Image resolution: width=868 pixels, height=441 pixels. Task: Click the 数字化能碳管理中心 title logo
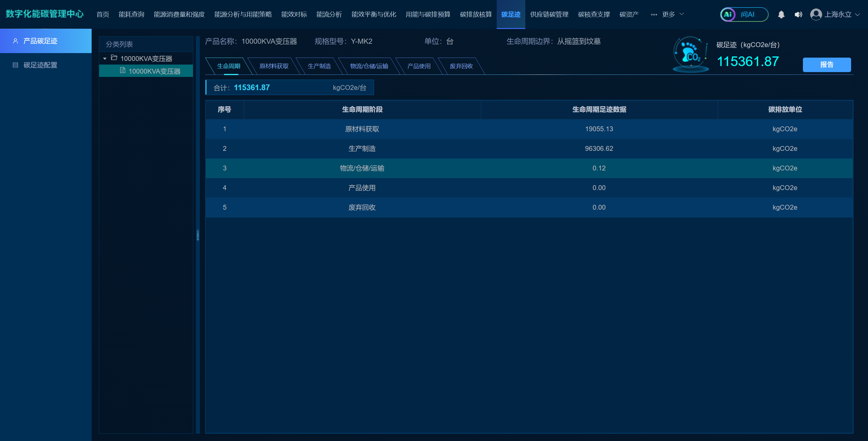(45, 14)
